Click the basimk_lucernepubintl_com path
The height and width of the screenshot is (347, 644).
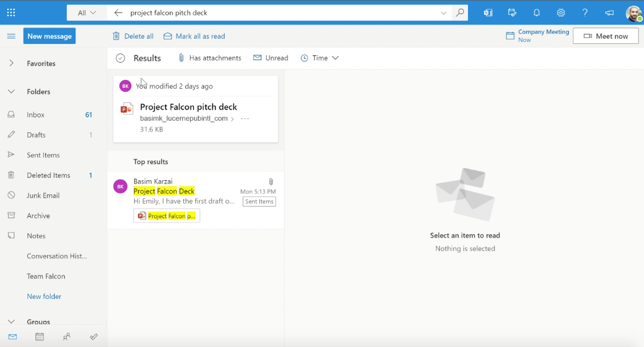(x=183, y=118)
